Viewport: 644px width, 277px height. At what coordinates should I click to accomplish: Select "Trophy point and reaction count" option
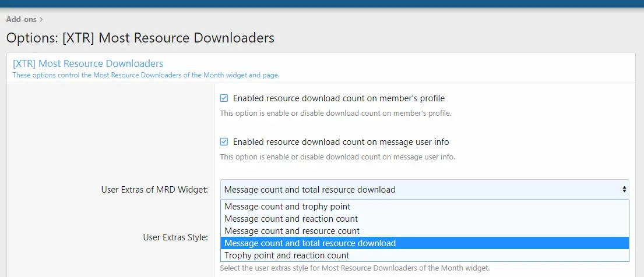click(x=424, y=255)
